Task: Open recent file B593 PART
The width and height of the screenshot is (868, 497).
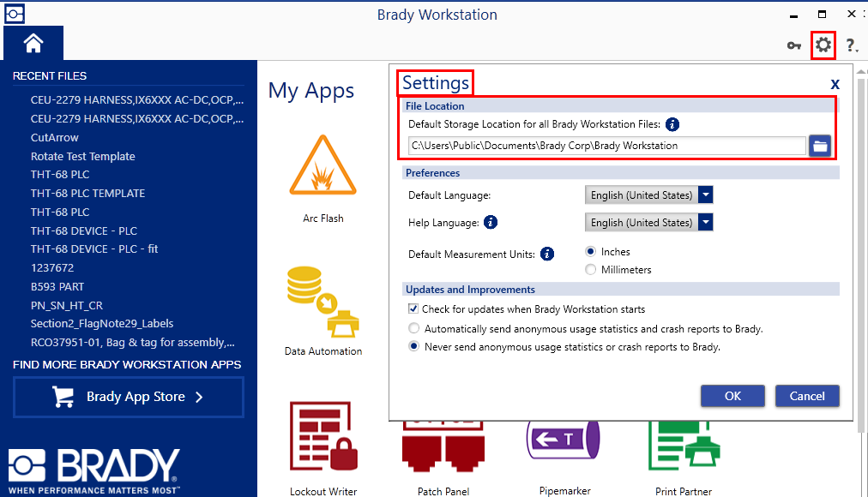Action: [x=57, y=287]
